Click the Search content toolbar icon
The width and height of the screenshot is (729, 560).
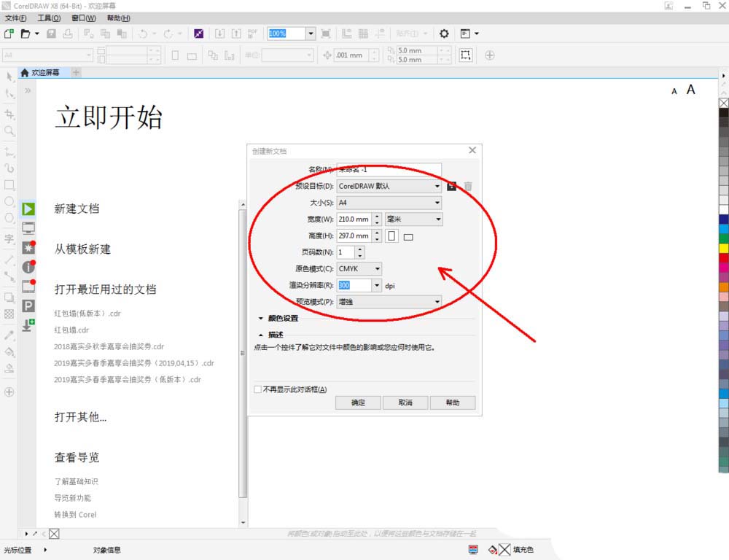[199, 34]
